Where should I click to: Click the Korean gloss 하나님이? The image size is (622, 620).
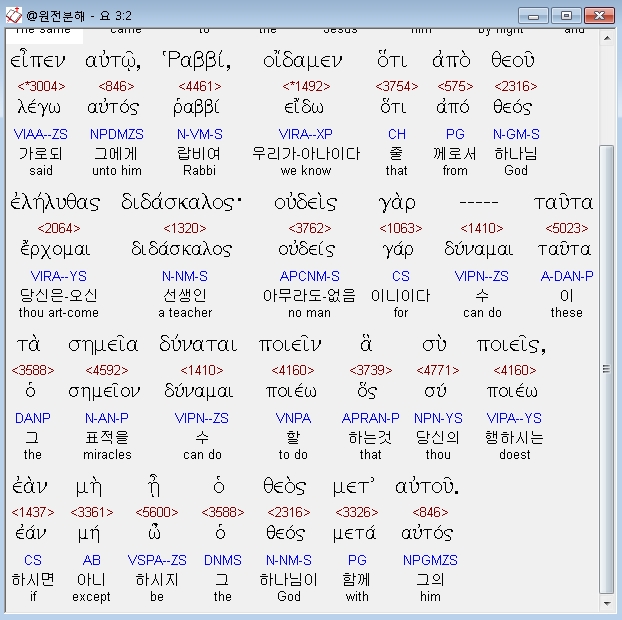[288, 580]
